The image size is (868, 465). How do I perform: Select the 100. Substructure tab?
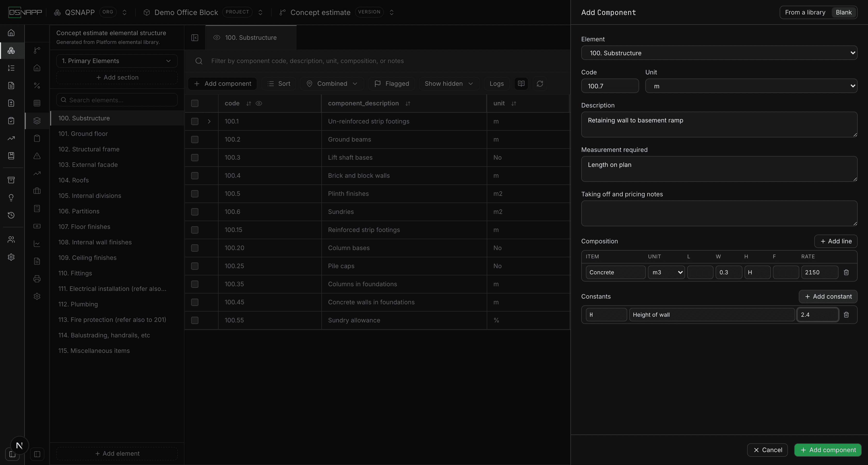[x=251, y=38]
